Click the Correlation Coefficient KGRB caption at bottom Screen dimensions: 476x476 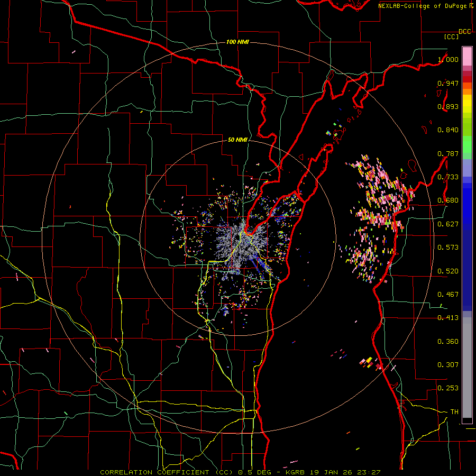click(240, 472)
